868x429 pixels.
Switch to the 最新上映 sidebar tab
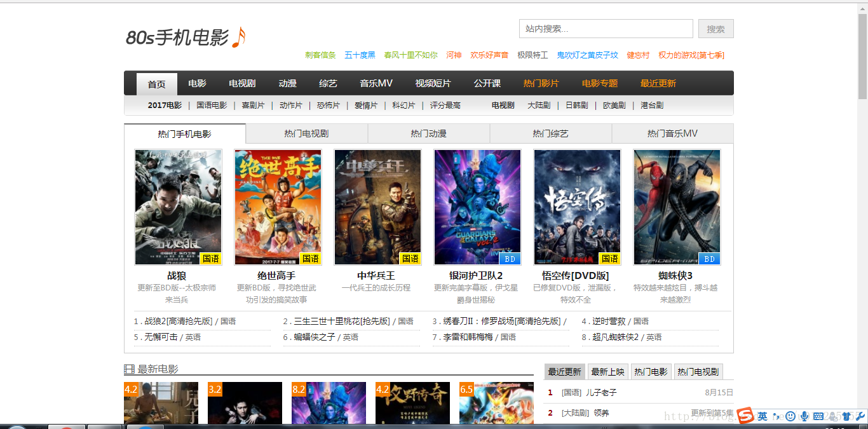pyautogui.click(x=607, y=372)
